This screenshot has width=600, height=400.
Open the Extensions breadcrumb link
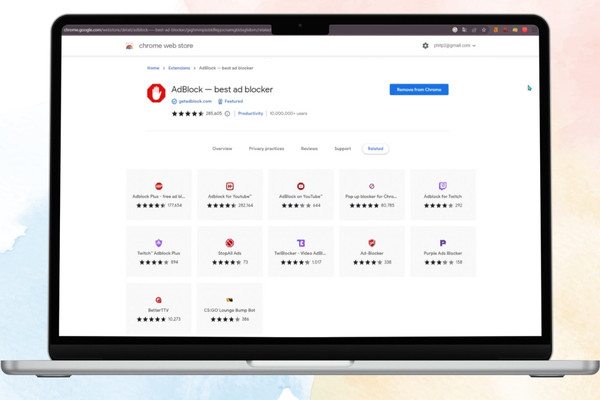click(x=179, y=68)
